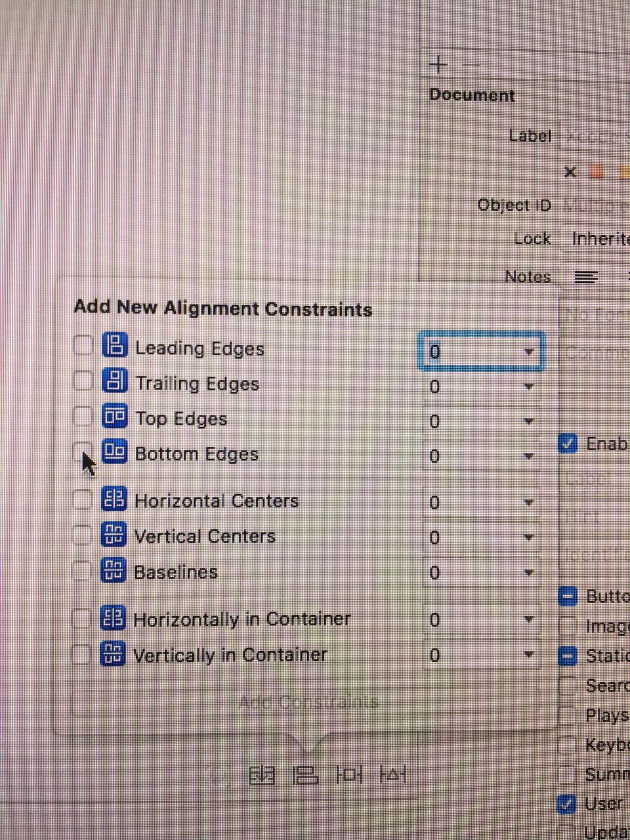The image size is (630, 840).
Task: Click the Add Constraints button
Action: (x=306, y=703)
